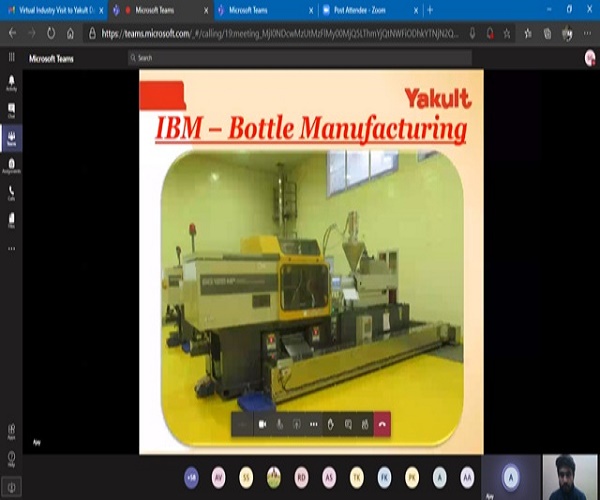The image size is (600, 500).
Task: Click the download app icon at sidebar bottom
Action: pyautogui.click(x=11, y=487)
